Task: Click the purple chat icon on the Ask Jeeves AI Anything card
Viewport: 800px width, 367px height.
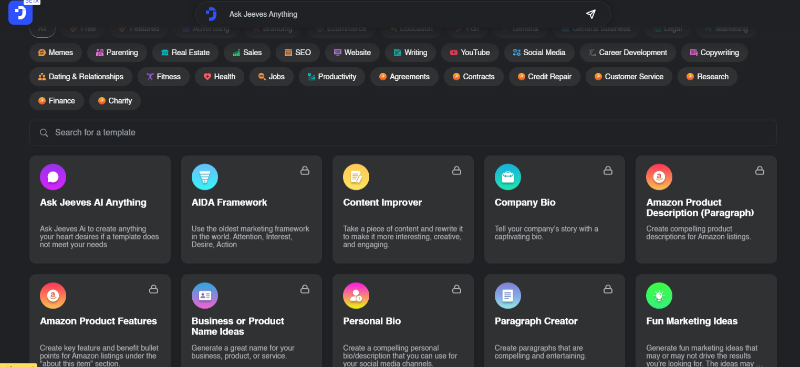Action: [53, 177]
